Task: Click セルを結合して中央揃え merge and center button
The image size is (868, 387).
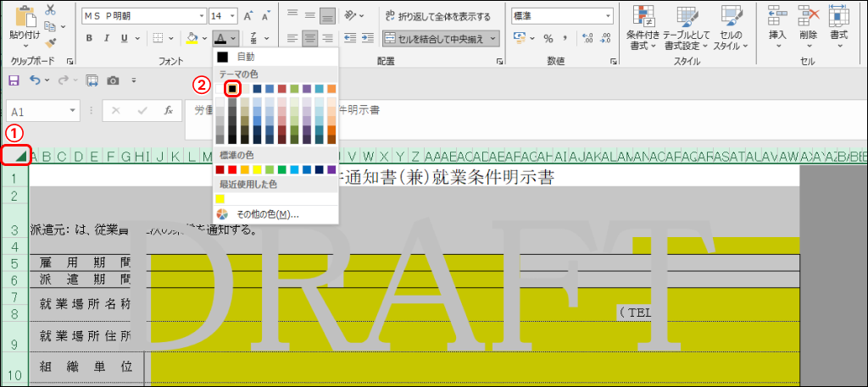Action: click(x=434, y=38)
